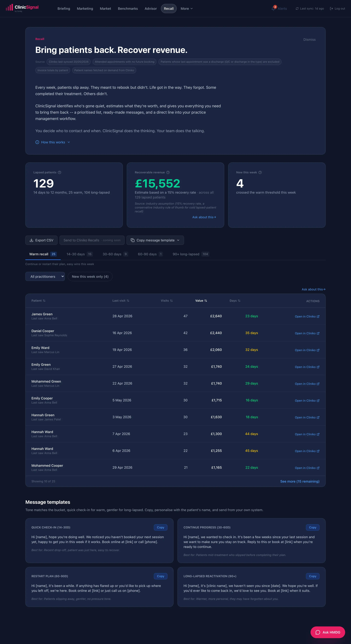The height and width of the screenshot is (644, 351).
Task: Open the More navigation dropdown
Action: pyautogui.click(x=187, y=9)
